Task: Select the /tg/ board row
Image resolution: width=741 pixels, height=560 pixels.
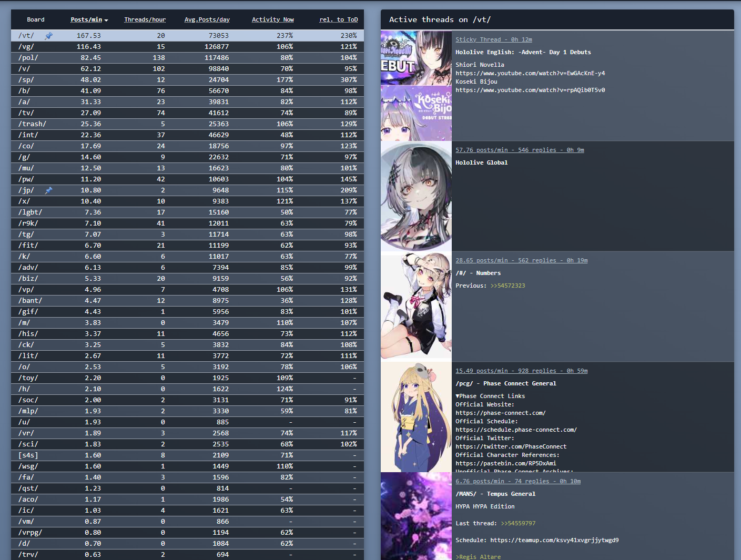Action: tap(187, 235)
